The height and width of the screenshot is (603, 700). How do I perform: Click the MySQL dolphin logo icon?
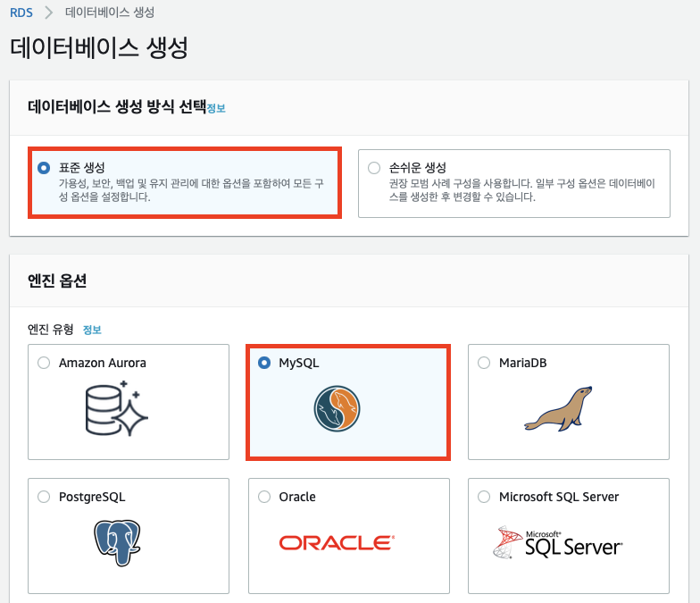click(337, 409)
